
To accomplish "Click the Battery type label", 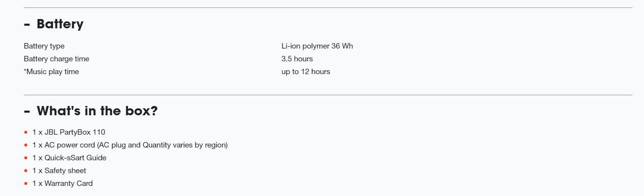I will pos(44,46).
